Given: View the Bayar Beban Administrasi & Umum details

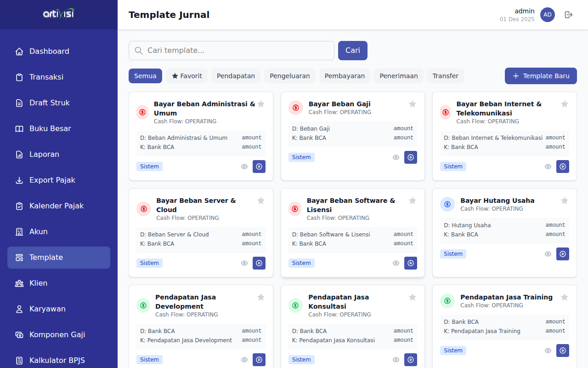Looking at the screenshot, I should point(244,167).
